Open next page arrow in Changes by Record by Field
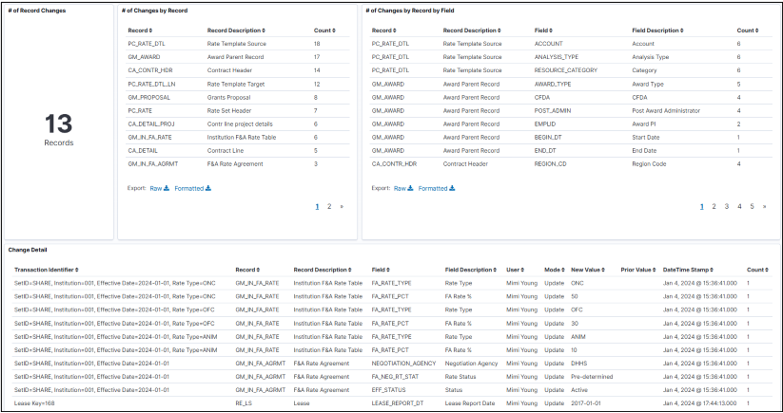The height and width of the screenshot is (413, 783). tap(764, 206)
